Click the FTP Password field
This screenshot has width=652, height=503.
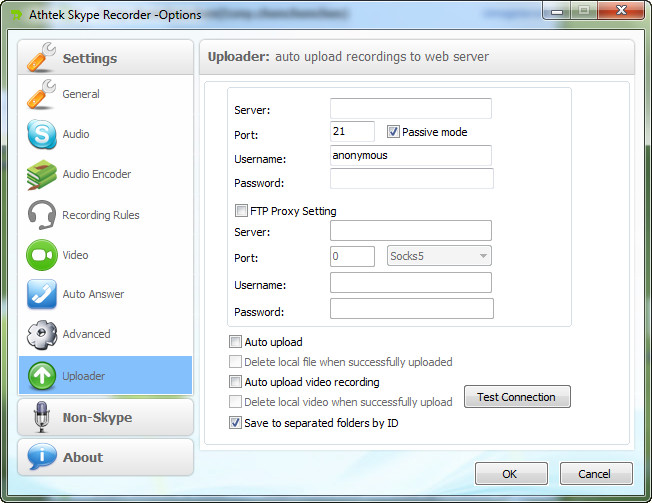(412, 178)
